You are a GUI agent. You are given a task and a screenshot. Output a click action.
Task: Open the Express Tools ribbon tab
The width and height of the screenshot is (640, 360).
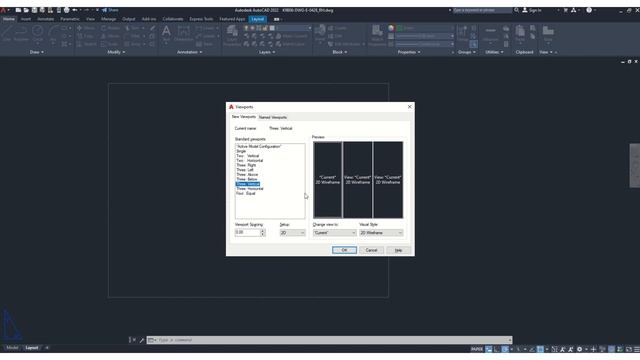201,19
